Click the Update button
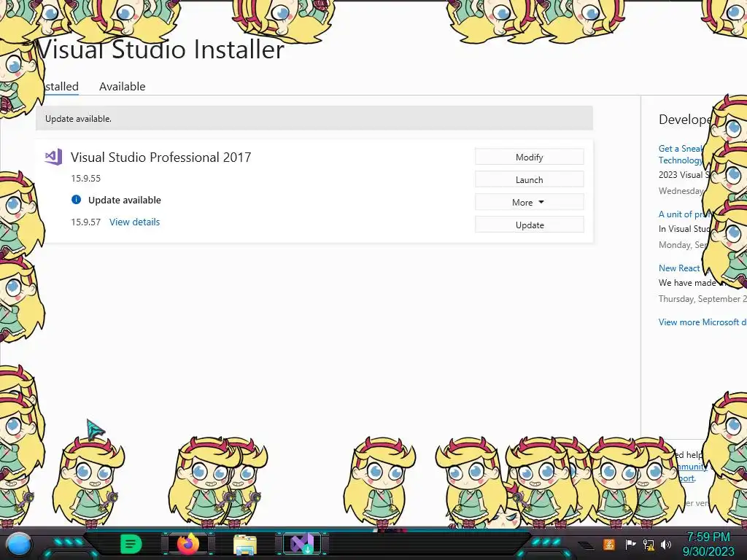 coord(530,225)
